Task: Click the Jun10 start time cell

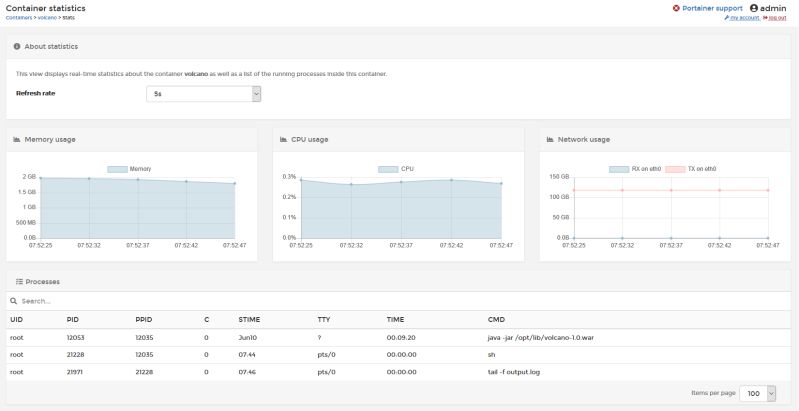Action: click(x=246, y=338)
